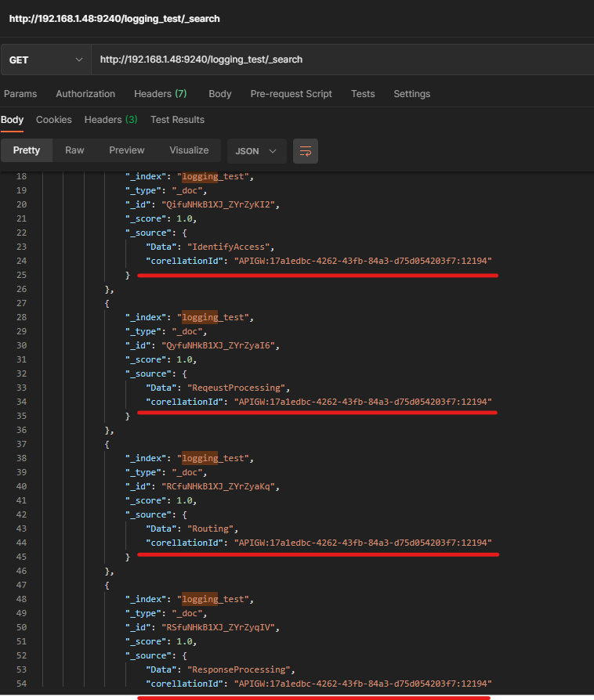Switch to the Params tab
The image size is (594, 700).
pos(20,94)
